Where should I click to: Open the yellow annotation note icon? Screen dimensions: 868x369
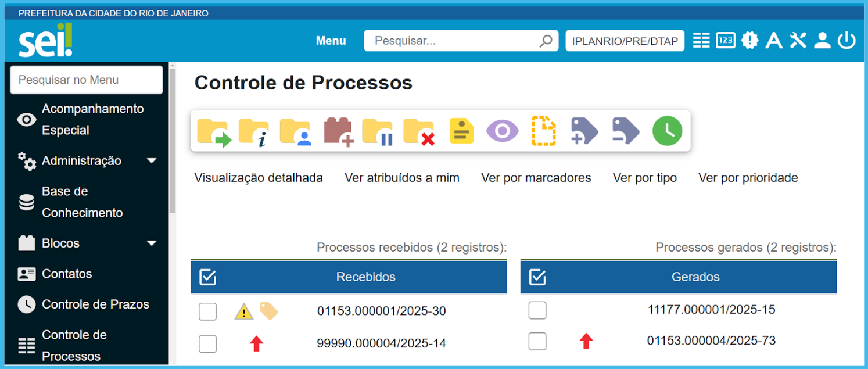pos(462,131)
